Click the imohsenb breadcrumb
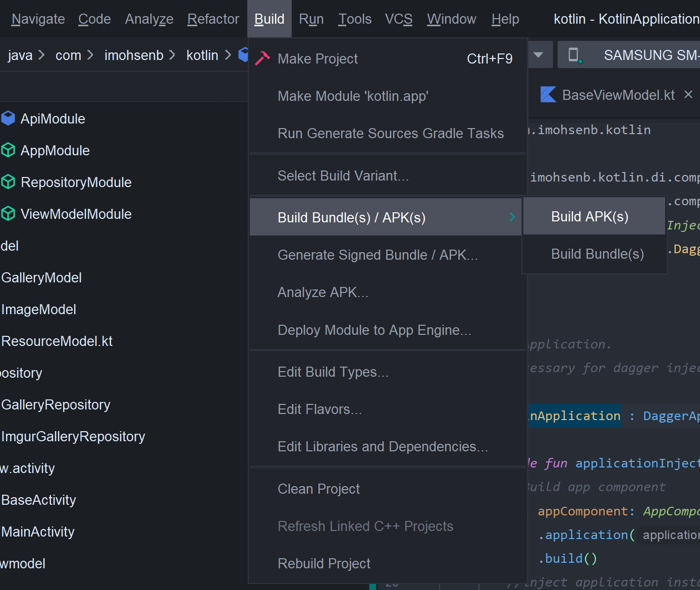Viewport: 700px width, 590px height. [134, 55]
